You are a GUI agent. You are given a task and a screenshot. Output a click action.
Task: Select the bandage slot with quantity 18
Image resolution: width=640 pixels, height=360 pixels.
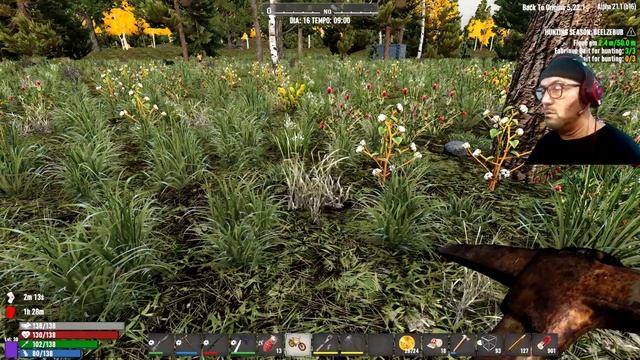click(x=435, y=344)
